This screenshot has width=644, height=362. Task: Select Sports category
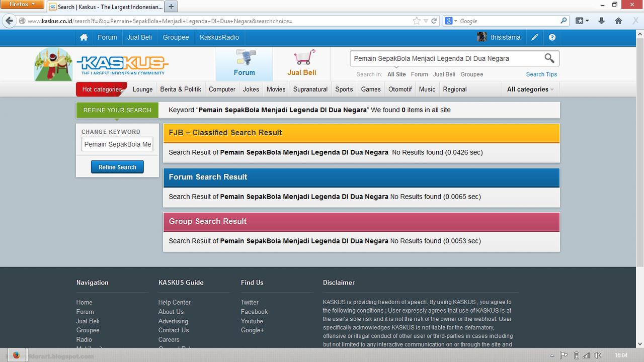(344, 89)
